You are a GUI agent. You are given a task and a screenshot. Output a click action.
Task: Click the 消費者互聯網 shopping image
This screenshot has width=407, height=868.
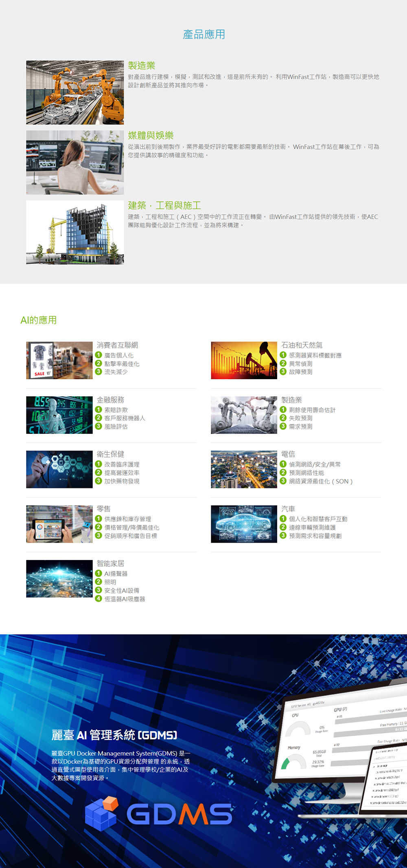59,360
